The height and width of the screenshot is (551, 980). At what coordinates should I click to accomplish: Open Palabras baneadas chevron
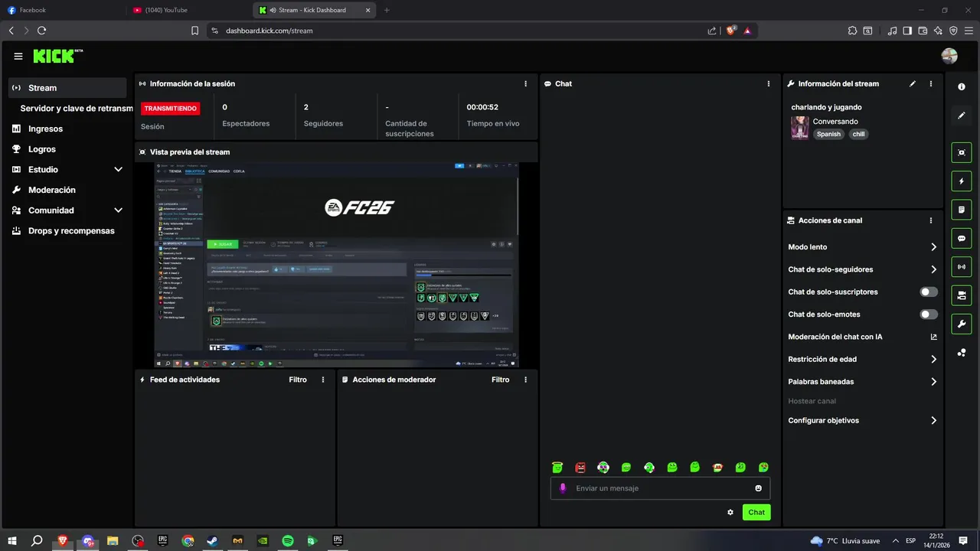[x=934, y=381]
